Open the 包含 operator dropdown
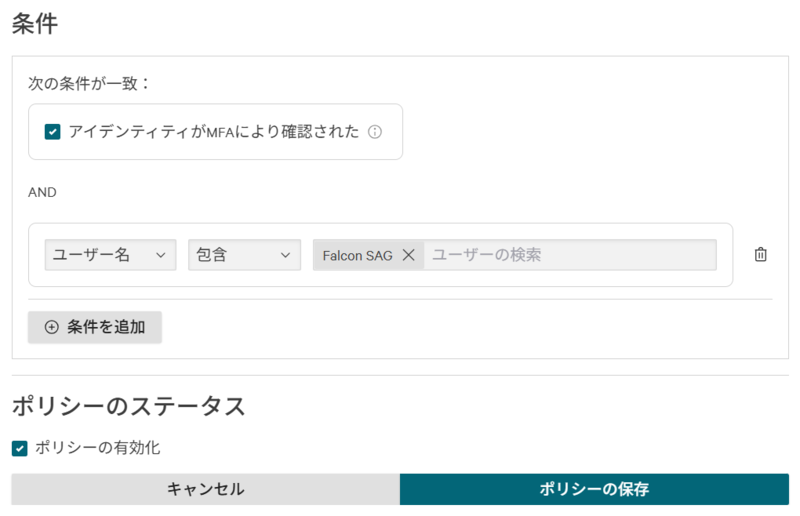Viewport: 800px width, 516px height. pos(244,255)
